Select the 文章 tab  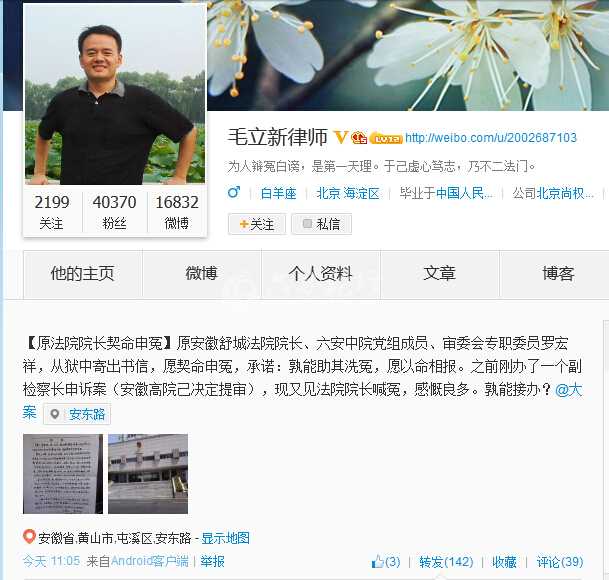(440, 274)
